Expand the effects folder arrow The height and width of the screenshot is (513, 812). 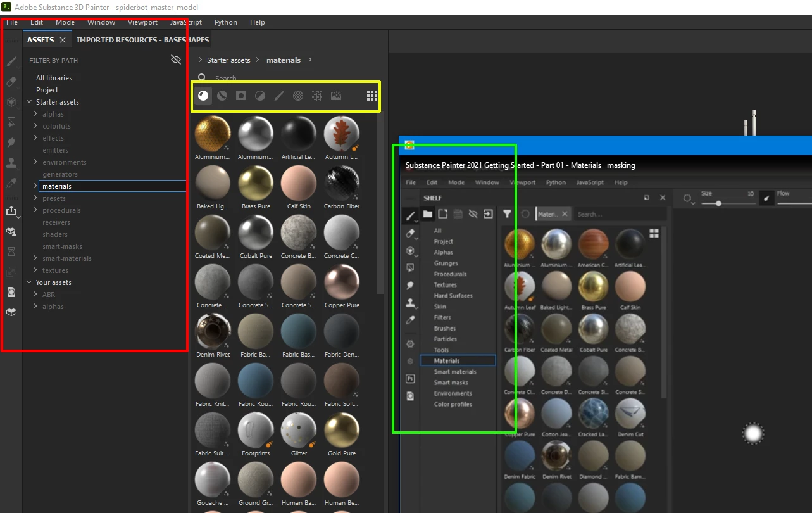[36, 138]
